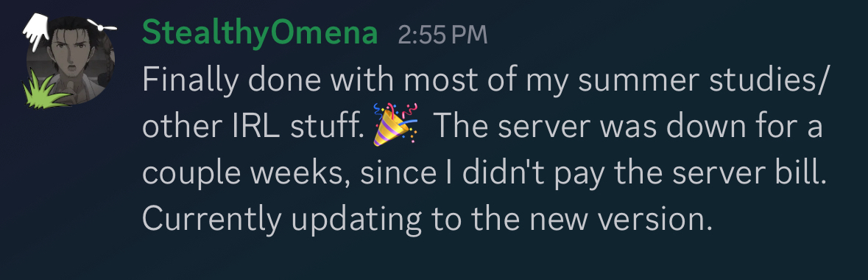Viewport: 868px width, 280px height.
Task: Open StealthyOmena's profile avatar picture
Action: coord(71,61)
